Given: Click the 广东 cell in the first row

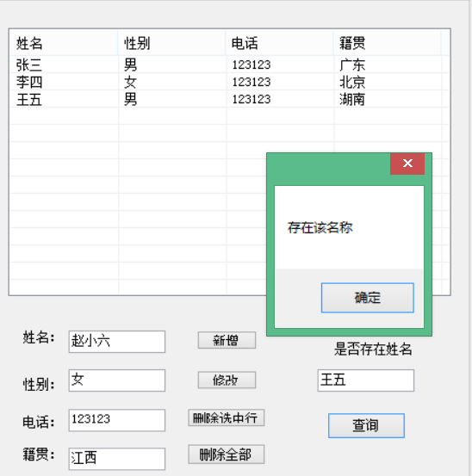Looking at the screenshot, I should 352,65.
